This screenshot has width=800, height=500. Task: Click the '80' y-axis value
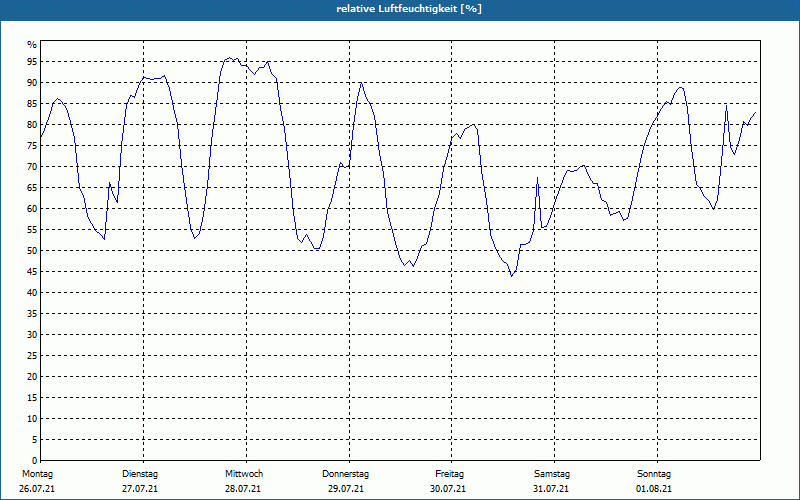pyautogui.click(x=32, y=124)
